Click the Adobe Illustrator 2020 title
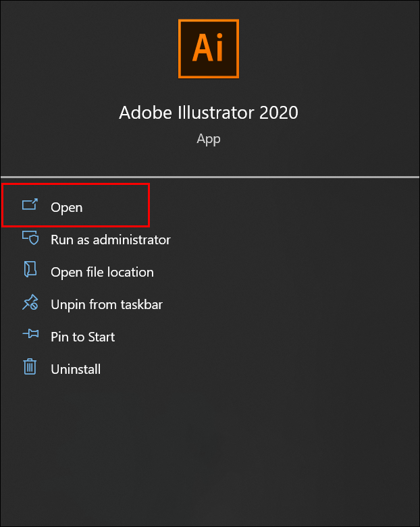The height and width of the screenshot is (527, 420). [208, 112]
